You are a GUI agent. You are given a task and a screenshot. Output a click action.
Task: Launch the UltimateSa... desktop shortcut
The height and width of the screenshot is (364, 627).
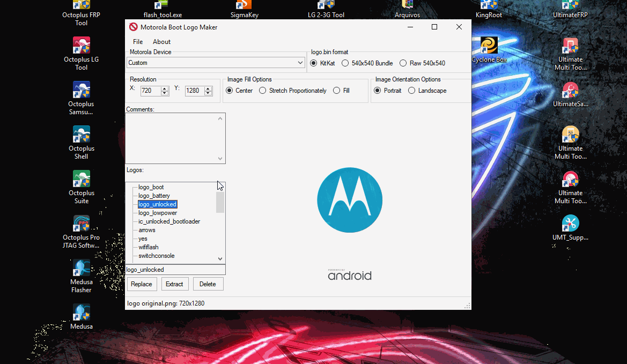click(x=570, y=95)
